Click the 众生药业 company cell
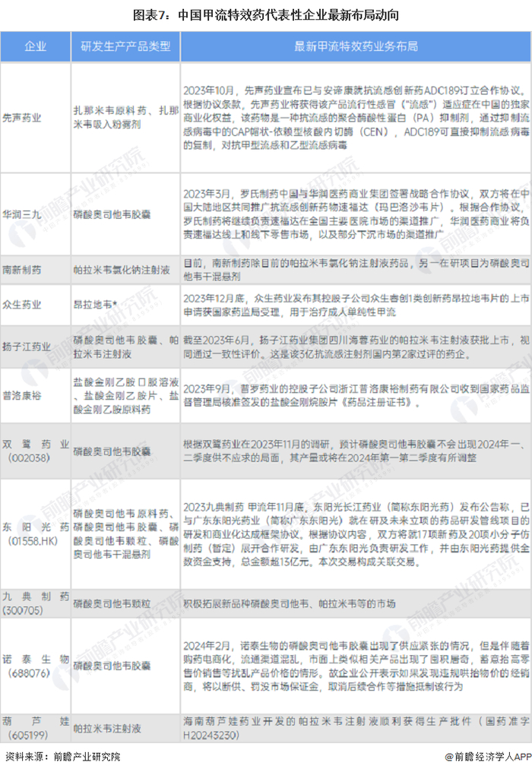532x772 pixels. click(x=36, y=305)
